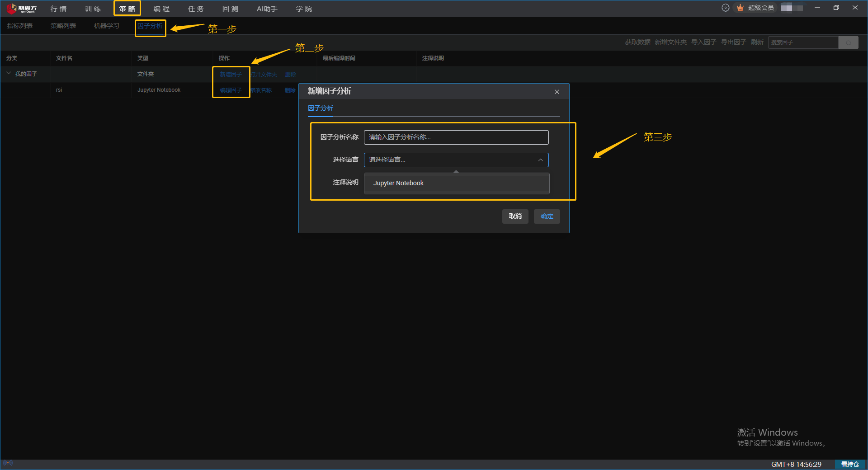This screenshot has height=470, width=868.
Task: Open the 回测 menu
Action: pos(230,9)
